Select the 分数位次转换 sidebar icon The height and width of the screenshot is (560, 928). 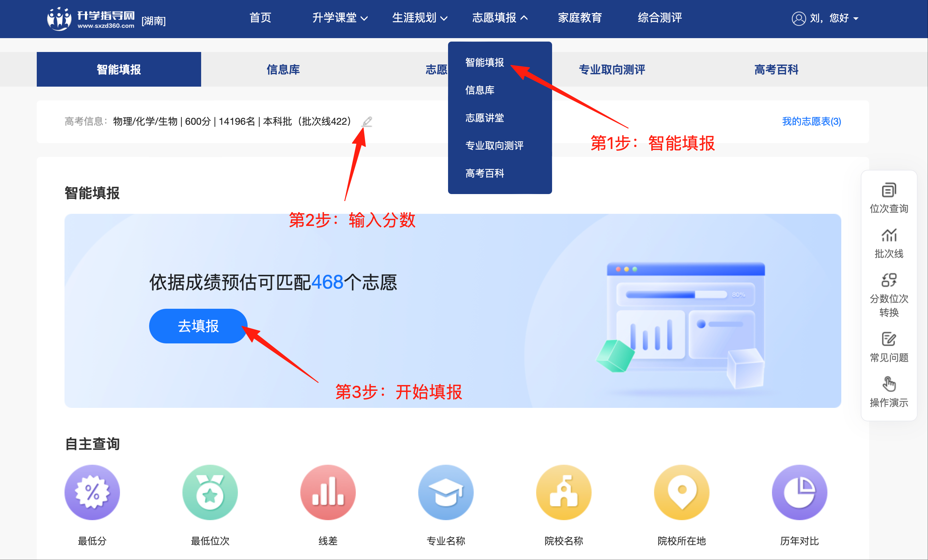pos(889,280)
